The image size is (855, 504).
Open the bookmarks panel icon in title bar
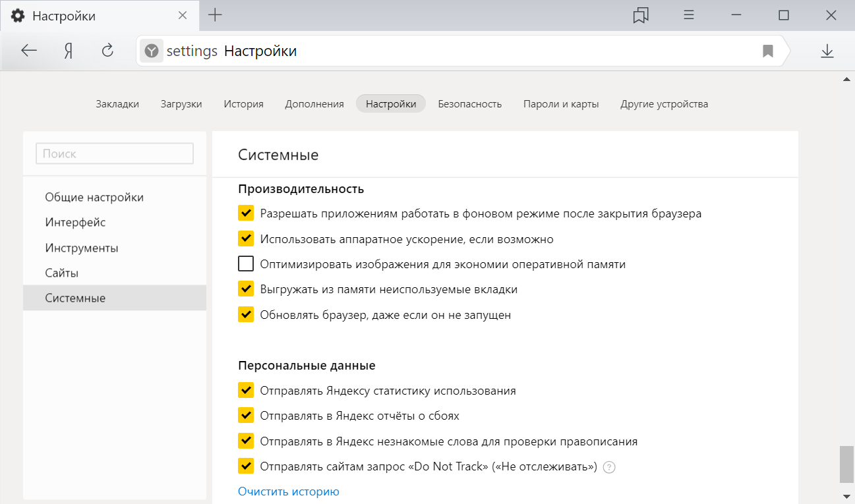[641, 15]
